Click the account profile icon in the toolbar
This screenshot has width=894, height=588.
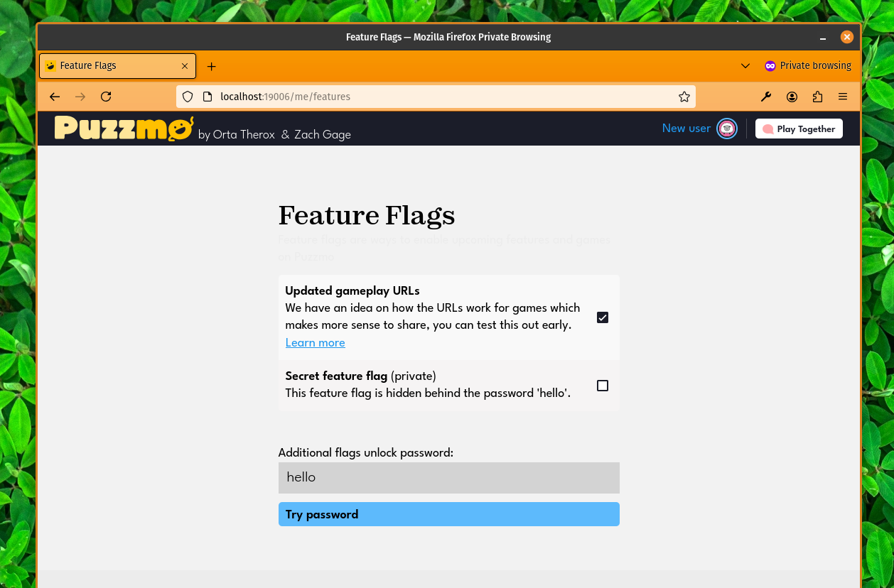tap(792, 97)
